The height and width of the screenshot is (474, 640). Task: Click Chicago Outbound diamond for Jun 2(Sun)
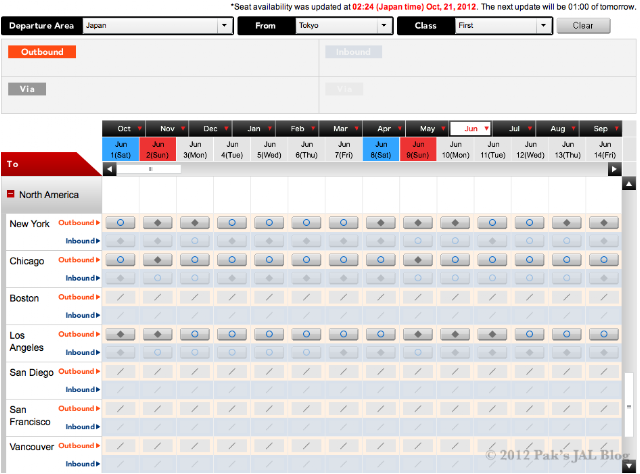(x=158, y=260)
